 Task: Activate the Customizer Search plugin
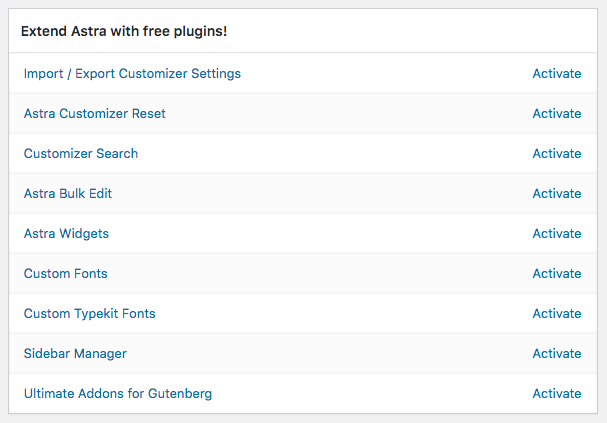pyautogui.click(x=556, y=154)
